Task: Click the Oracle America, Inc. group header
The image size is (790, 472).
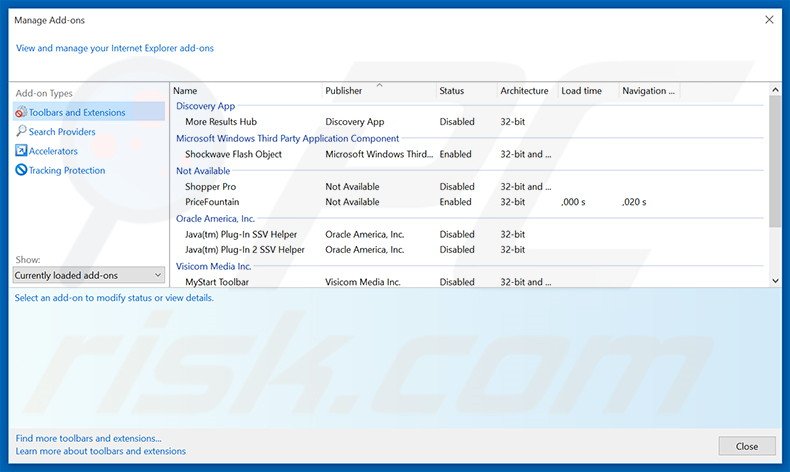Action: (215, 219)
